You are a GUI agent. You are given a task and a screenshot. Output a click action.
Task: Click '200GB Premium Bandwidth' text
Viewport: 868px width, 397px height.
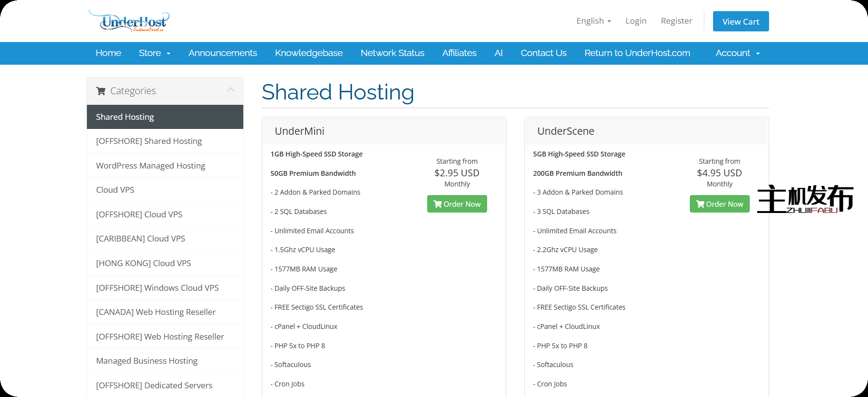click(x=577, y=173)
